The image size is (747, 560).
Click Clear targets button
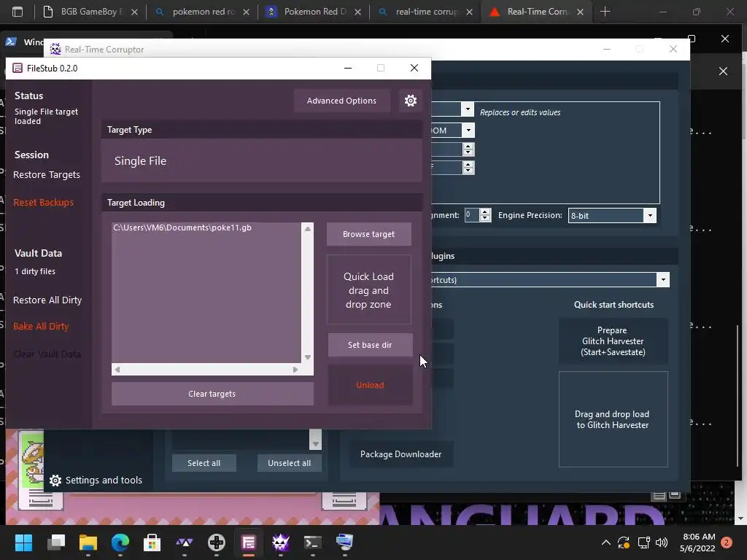(212, 394)
